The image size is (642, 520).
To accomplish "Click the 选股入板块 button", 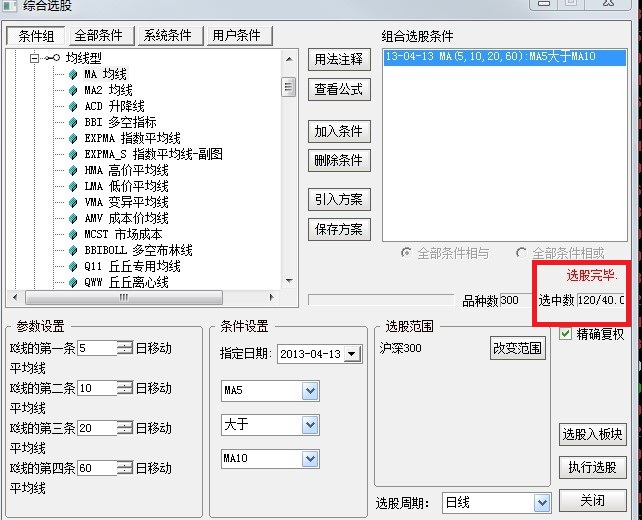I will (592, 434).
